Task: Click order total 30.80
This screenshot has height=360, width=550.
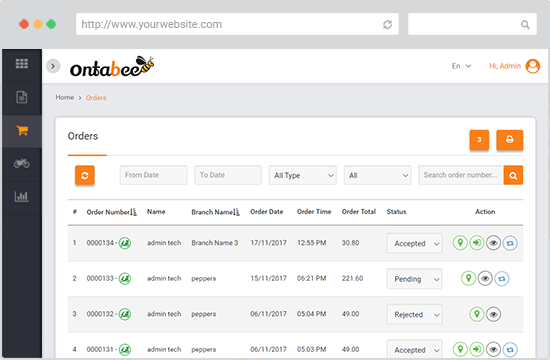Action: 350,243
